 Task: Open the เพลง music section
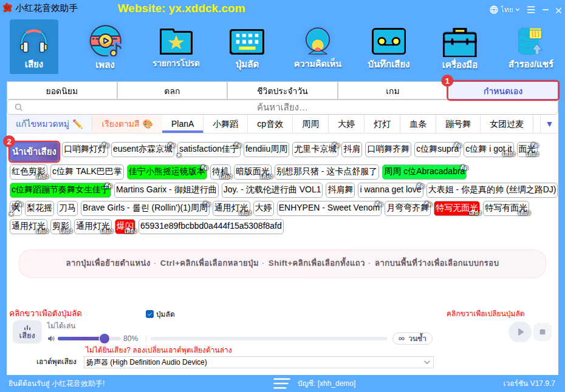105,47
